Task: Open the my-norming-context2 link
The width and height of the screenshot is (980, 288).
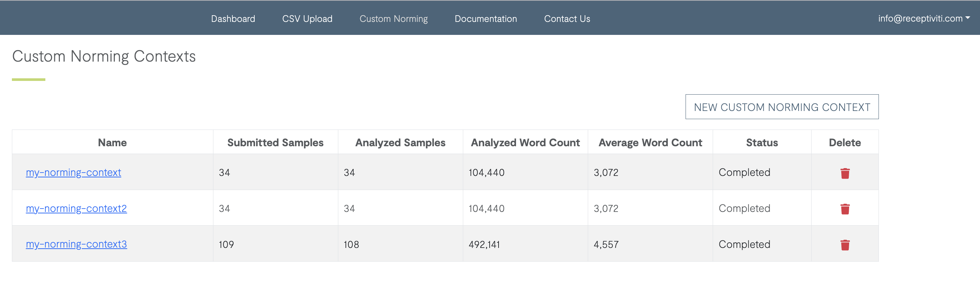Action: coord(76,208)
